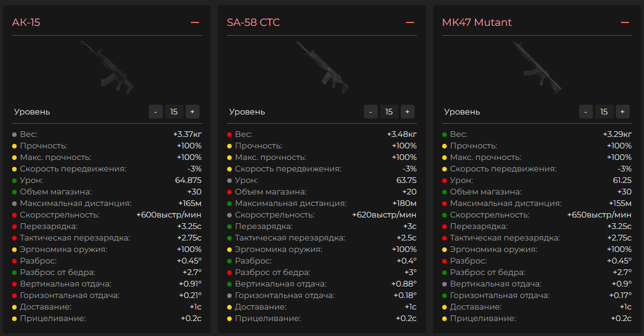Focus the SA-58 CTC level value field
The width and height of the screenshot is (644, 336).
pyautogui.click(x=389, y=112)
